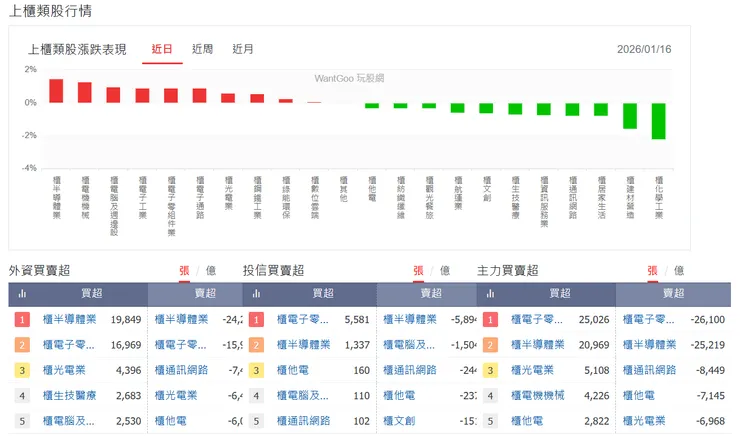Open chart icon in 投信買賣超 table header
The width and height of the screenshot is (740, 437).
(256, 294)
